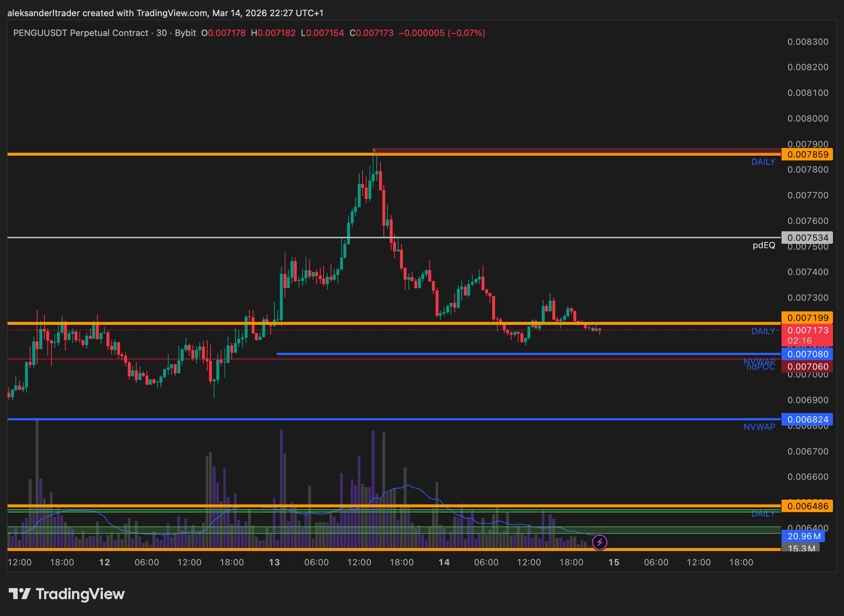
Task: Select the pdEQ line label
Action: 764,246
